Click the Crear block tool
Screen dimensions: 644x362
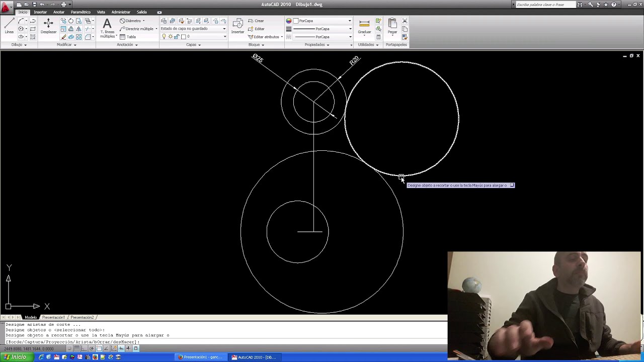tap(256, 21)
